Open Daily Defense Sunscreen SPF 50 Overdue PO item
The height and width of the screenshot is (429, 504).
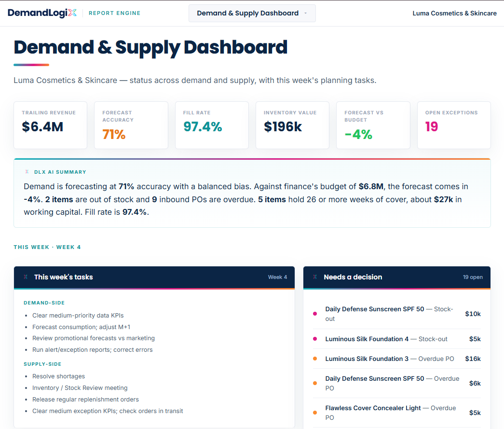[396, 383]
